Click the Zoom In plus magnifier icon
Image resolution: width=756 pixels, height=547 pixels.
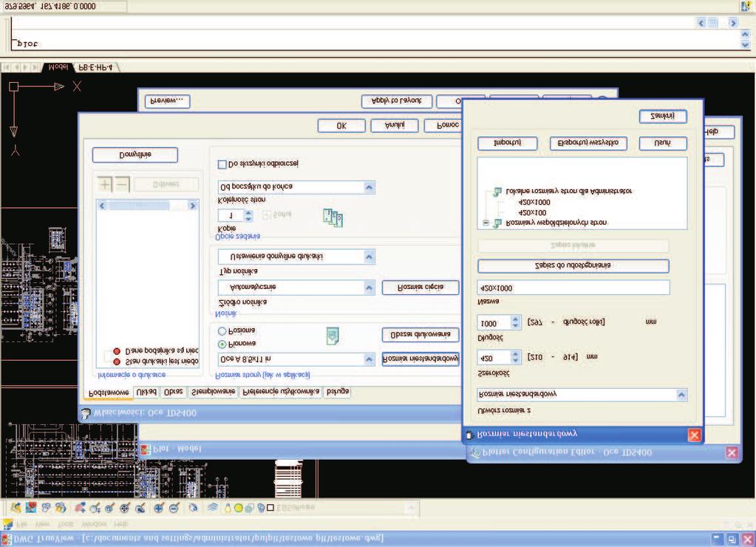point(159,507)
